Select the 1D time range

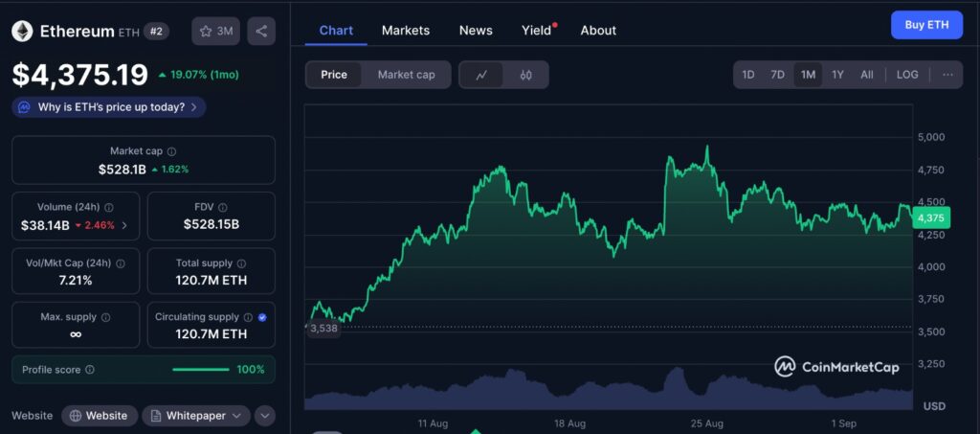(748, 75)
